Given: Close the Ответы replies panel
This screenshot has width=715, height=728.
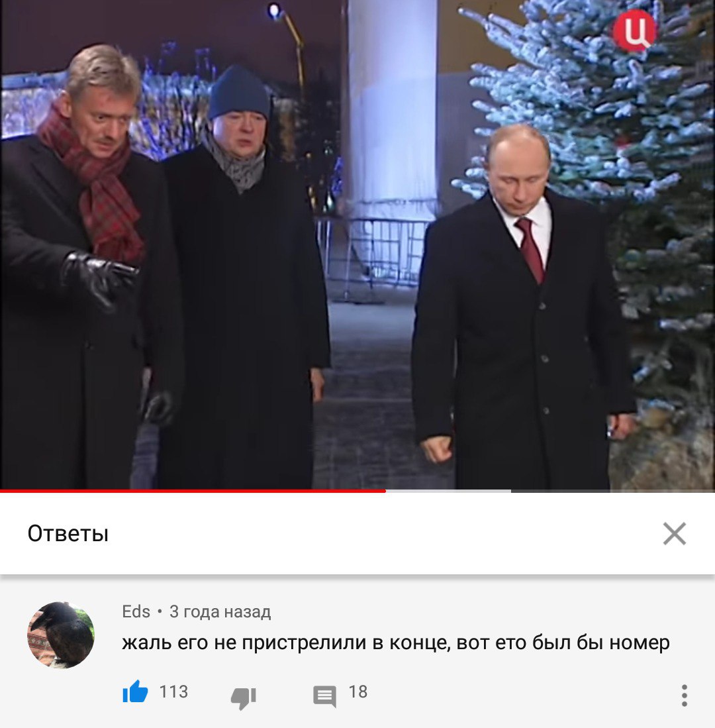Looking at the screenshot, I should click(x=674, y=533).
